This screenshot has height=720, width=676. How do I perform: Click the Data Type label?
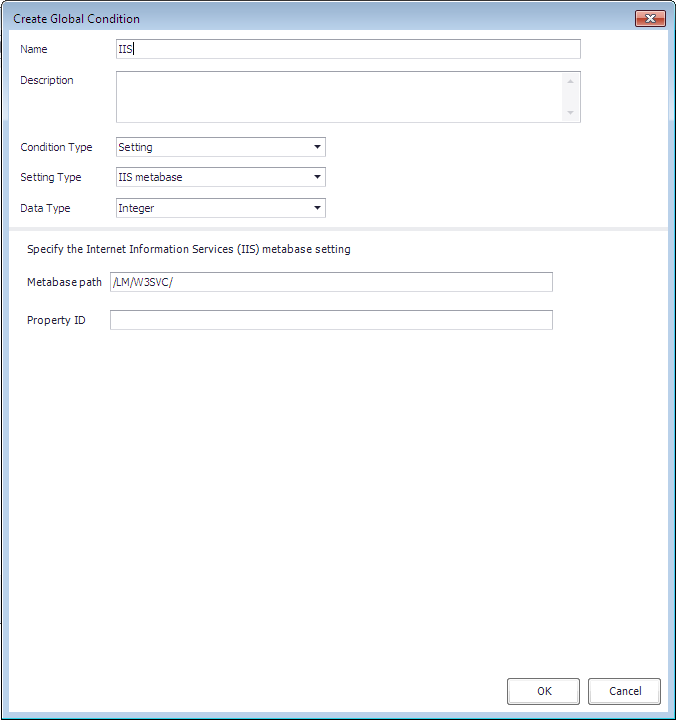pos(45,208)
